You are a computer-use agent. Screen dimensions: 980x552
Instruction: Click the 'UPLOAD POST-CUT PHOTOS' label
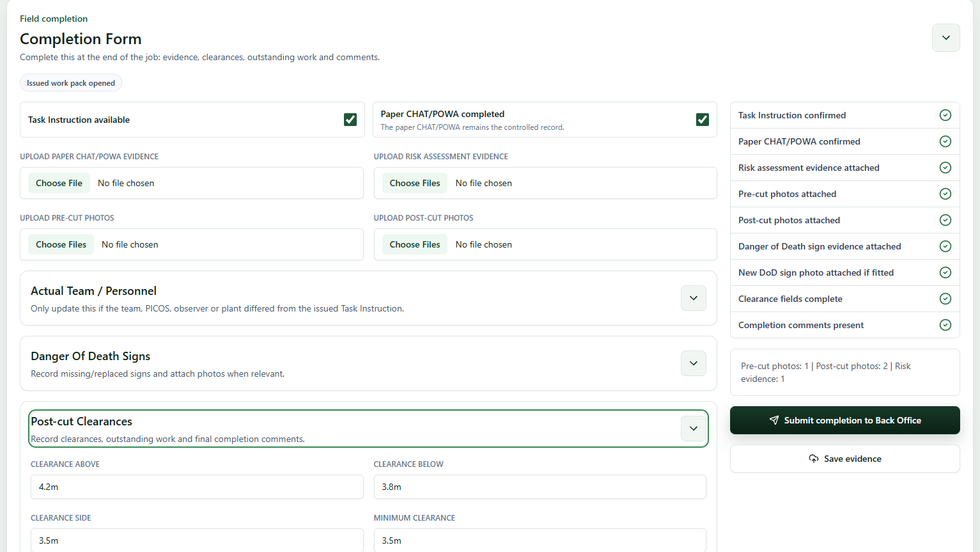coord(424,218)
